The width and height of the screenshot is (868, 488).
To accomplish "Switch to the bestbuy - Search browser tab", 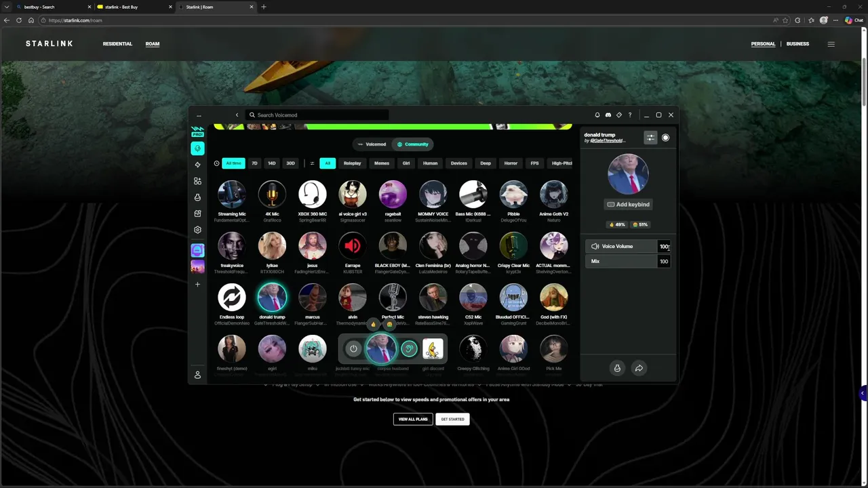I will pos(53,7).
